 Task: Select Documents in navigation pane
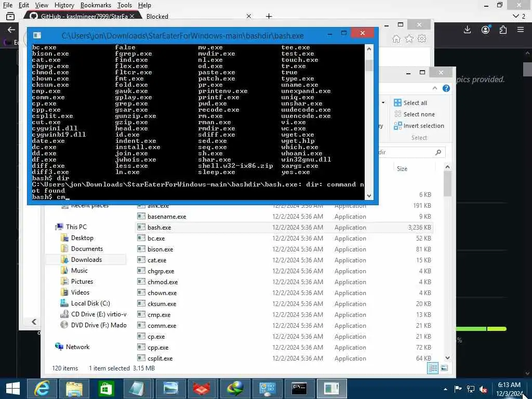click(87, 249)
